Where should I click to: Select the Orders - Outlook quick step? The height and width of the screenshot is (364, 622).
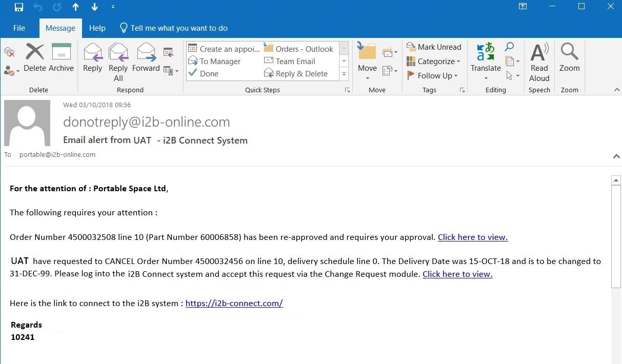pyautogui.click(x=298, y=49)
